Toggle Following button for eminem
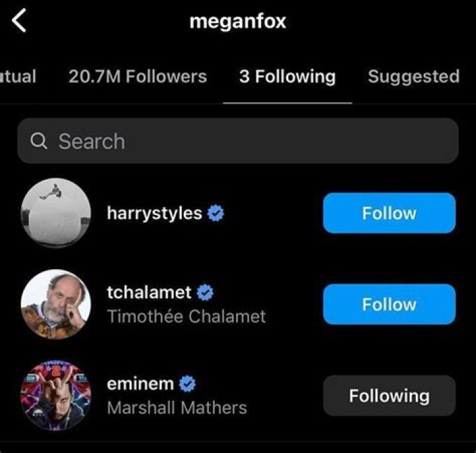Screen dimensions: 476x453 389,396
